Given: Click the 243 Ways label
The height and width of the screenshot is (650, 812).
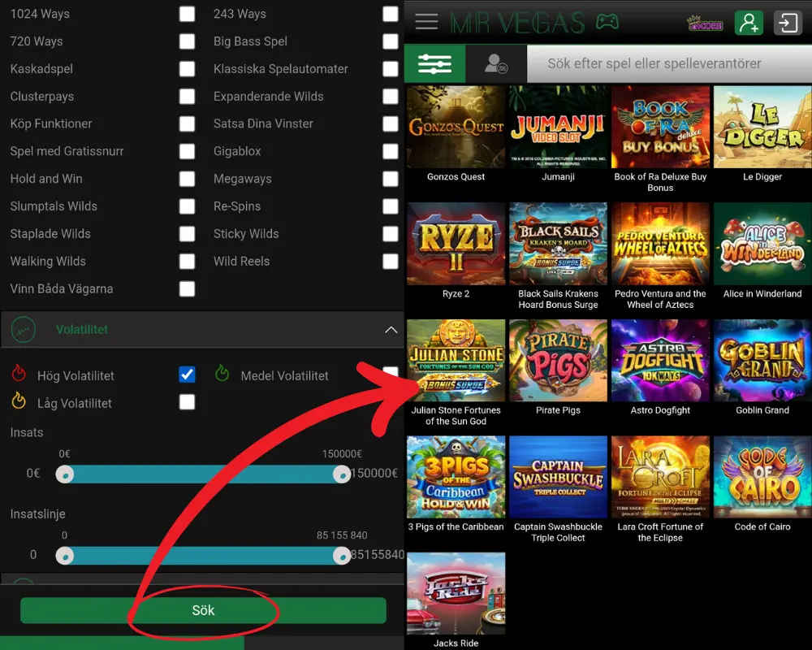Looking at the screenshot, I should [x=240, y=14].
